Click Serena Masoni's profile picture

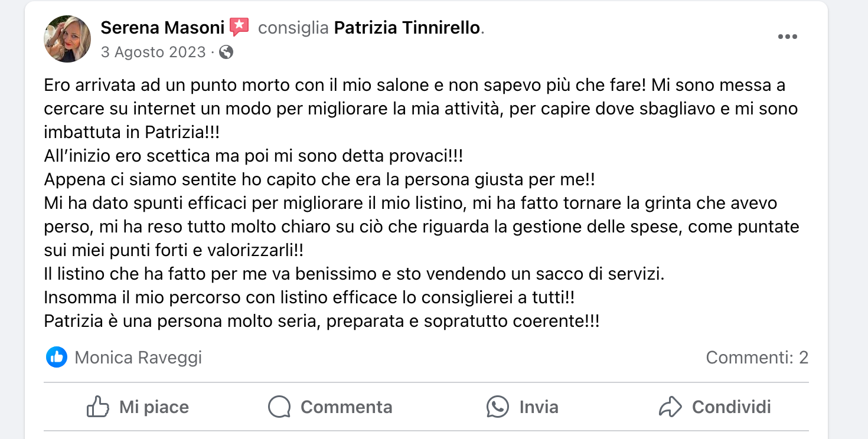[67, 39]
